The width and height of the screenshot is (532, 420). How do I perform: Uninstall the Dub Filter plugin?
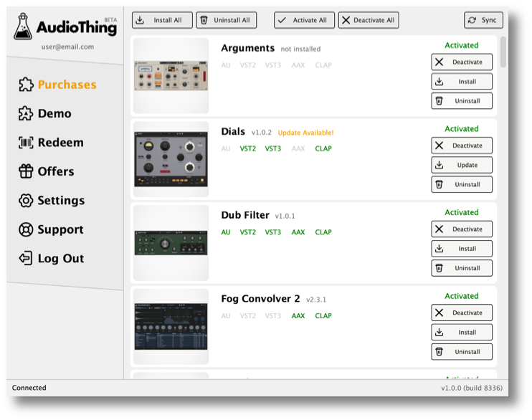point(462,268)
